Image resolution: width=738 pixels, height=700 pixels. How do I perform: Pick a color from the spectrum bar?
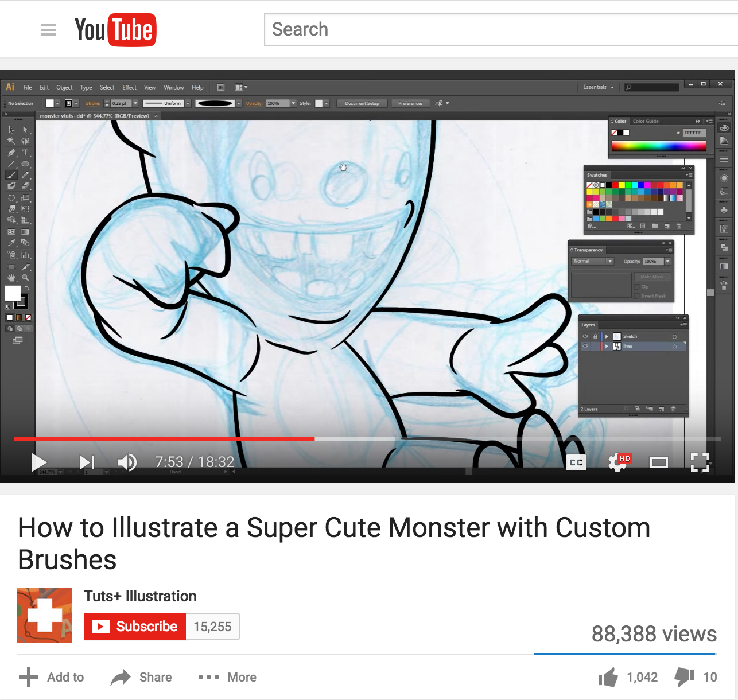(659, 146)
